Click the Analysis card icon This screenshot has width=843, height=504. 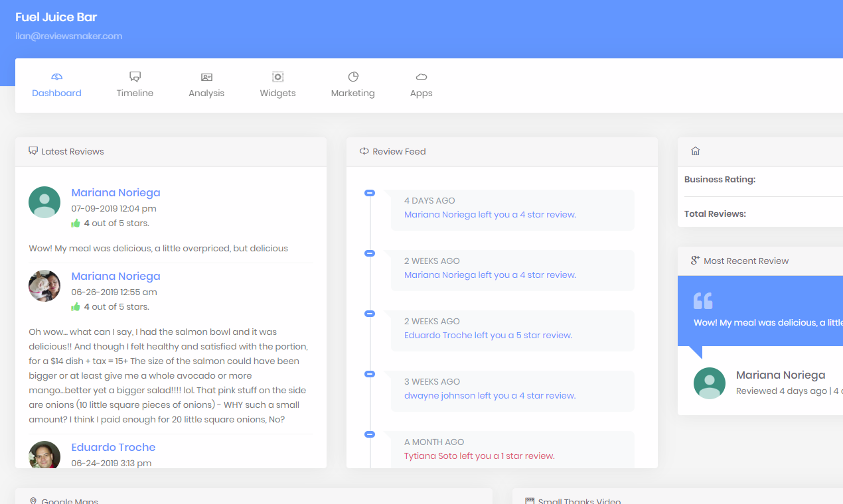pyautogui.click(x=206, y=77)
